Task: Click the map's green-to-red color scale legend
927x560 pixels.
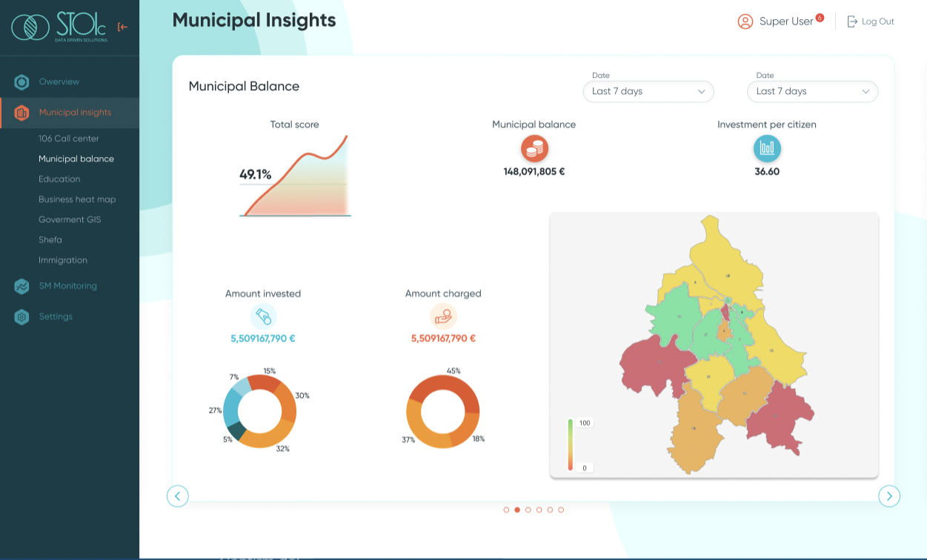Action: pyautogui.click(x=570, y=444)
